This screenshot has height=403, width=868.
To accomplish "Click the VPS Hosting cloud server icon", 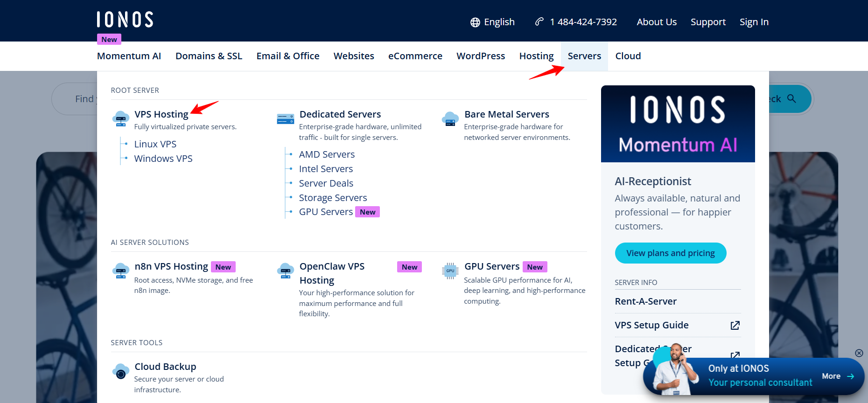I will point(121,118).
